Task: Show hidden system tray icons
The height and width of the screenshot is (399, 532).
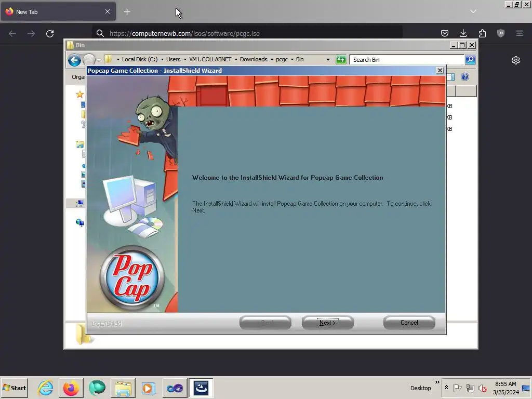Action: coord(446,388)
